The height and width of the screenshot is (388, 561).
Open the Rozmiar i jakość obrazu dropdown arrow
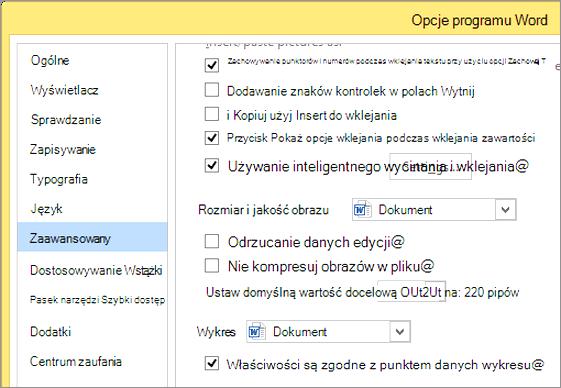coord(506,209)
